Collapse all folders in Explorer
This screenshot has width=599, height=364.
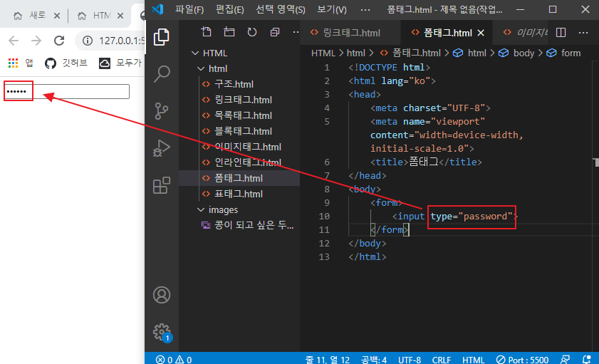coord(275,32)
